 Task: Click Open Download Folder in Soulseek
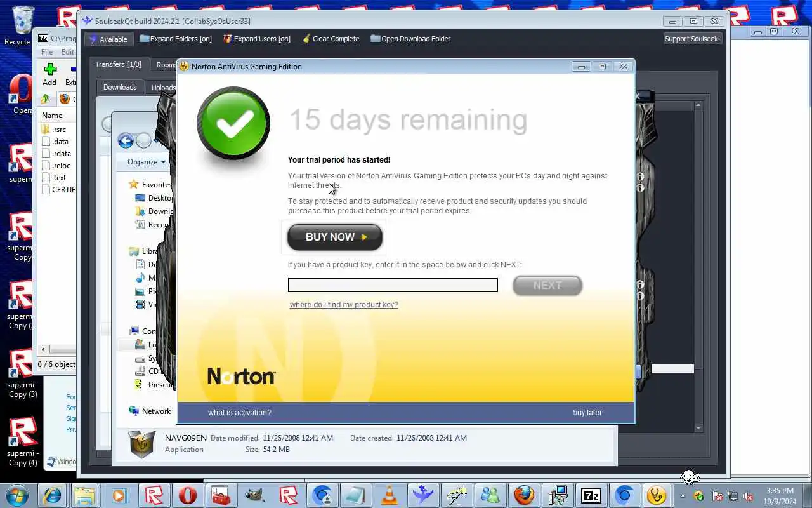click(410, 39)
